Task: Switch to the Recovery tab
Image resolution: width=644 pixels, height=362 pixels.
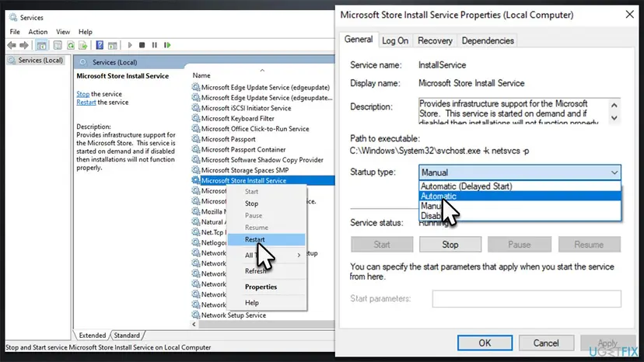Action: [x=435, y=40]
